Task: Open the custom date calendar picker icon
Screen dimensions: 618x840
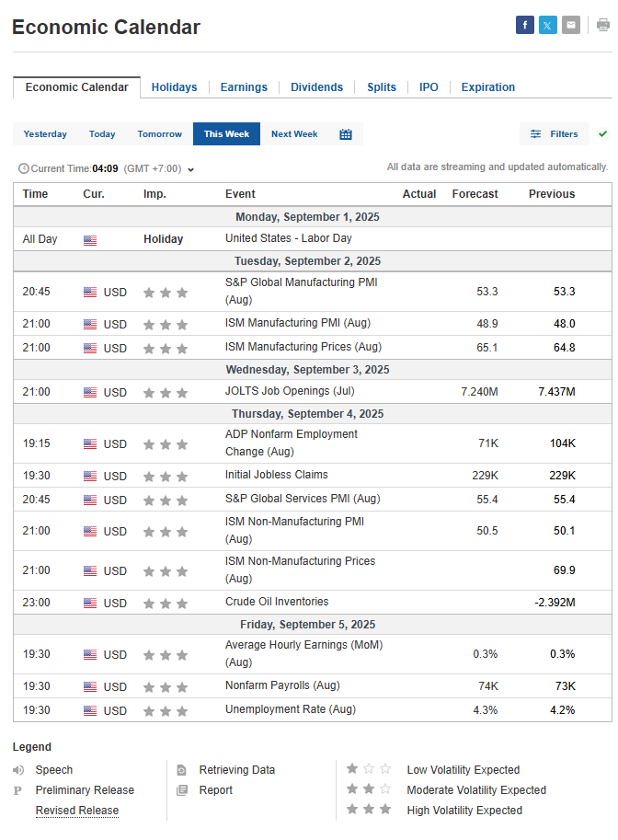Action: [x=346, y=134]
